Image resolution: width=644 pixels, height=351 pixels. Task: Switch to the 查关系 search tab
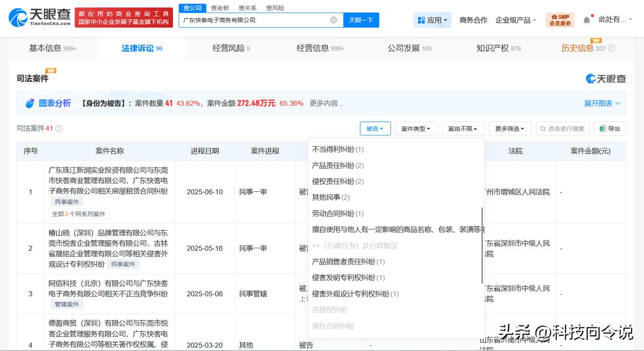pyautogui.click(x=247, y=8)
